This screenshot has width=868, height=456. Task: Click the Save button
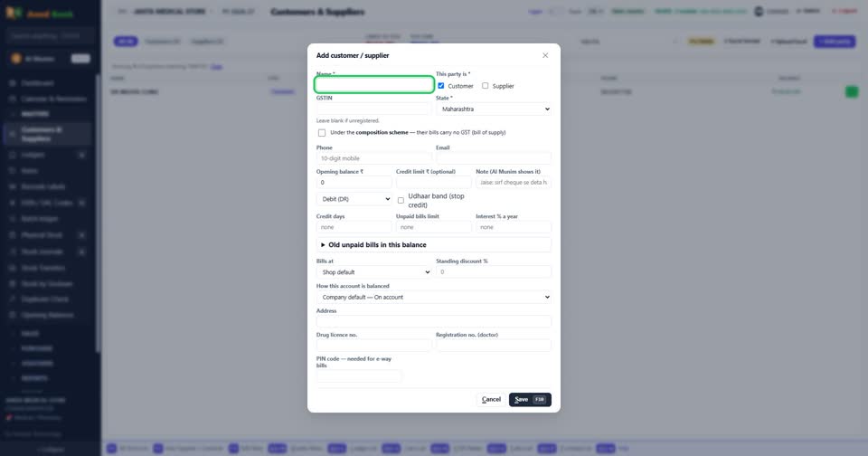click(x=530, y=400)
